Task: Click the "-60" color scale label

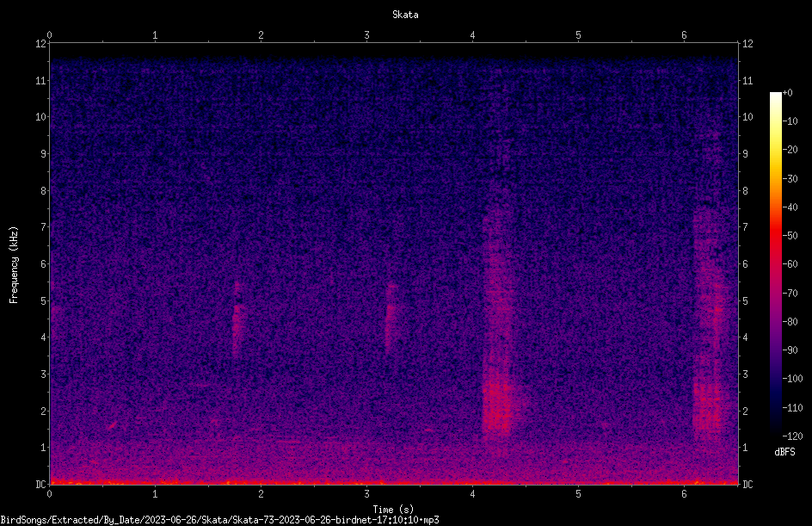Action: coord(790,264)
